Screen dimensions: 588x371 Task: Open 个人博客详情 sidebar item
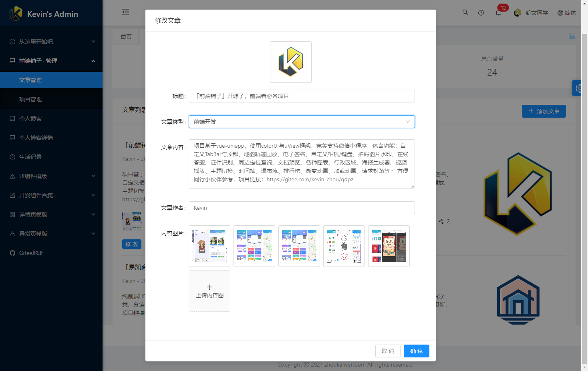pyautogui.click(x=51, y=138)
